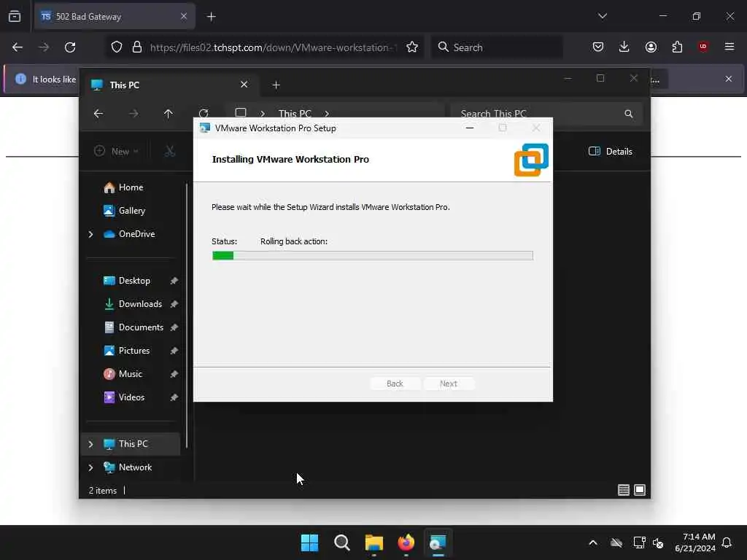Image resolution: width=747 pixels, height=560 pixels.
Task: Open the Firefox account icon
Action: 651,47
